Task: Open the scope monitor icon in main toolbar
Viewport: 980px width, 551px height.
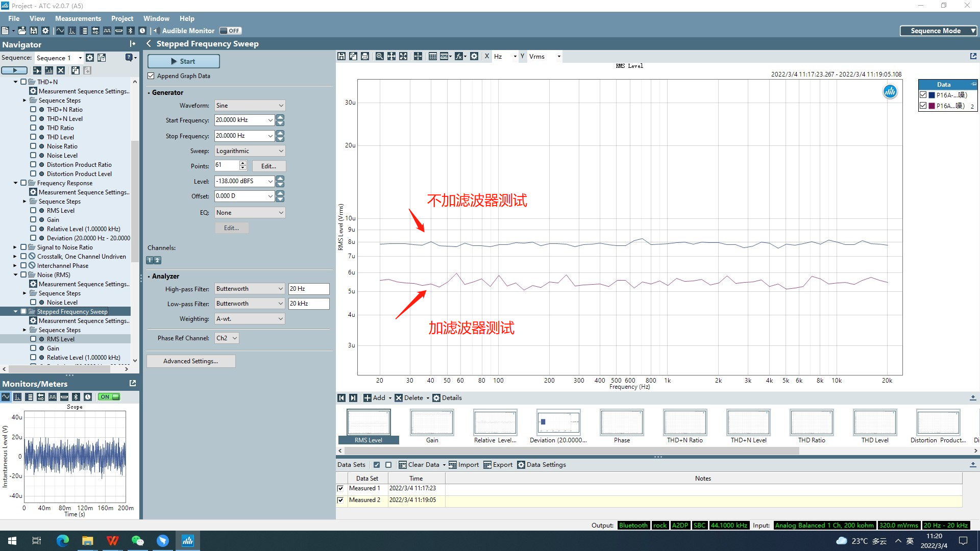Action: coord(60,31)
